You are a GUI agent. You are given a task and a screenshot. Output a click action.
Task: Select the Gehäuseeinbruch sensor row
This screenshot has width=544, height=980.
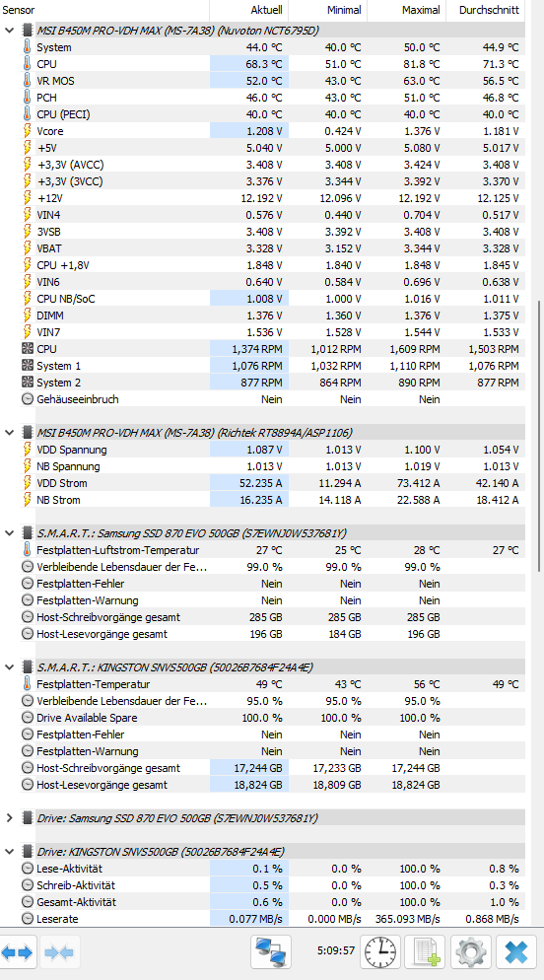point(262,398)
